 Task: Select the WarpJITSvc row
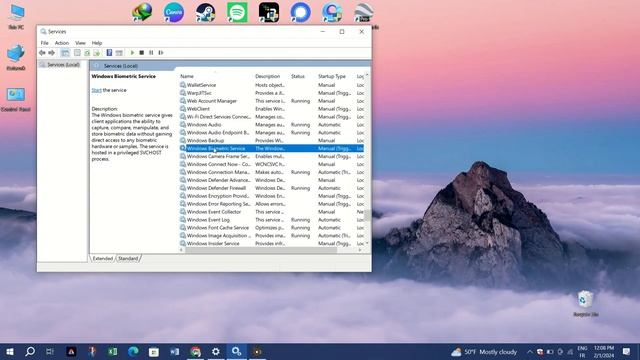point(271,93)
